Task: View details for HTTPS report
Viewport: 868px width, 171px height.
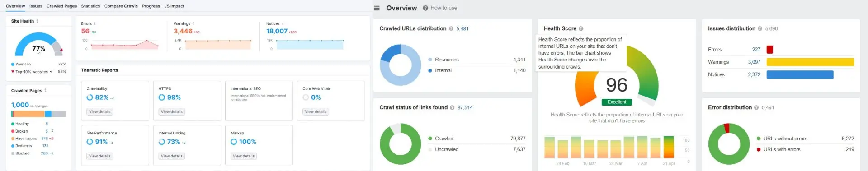Action: 172,111
